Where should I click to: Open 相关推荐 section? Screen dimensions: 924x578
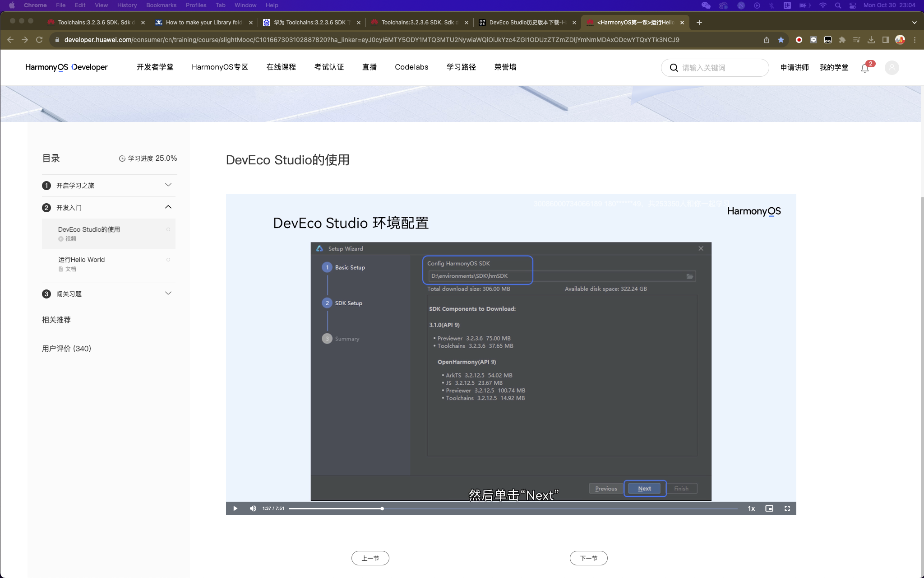click(x=56, y=320)
